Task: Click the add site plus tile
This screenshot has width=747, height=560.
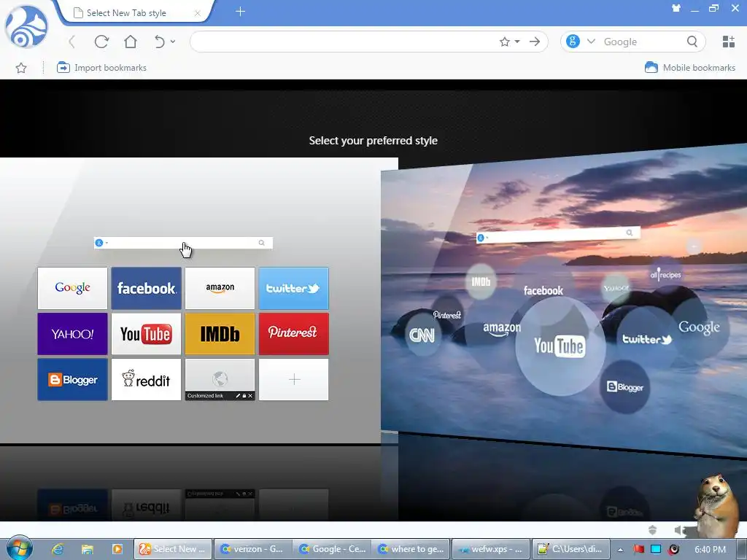Action: pos(293,379)
